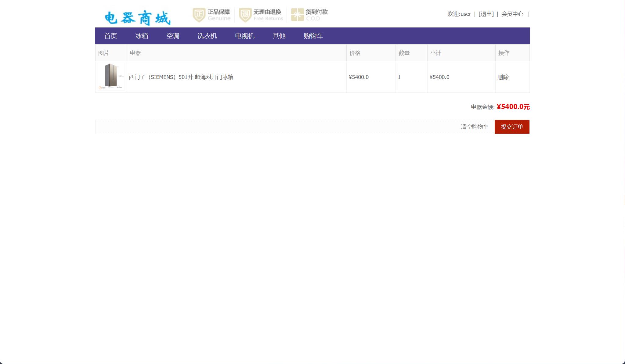Viewport: 625px width, 364px height.
Task: Open the 其他 other products category
Action: [x=279, y=36]
